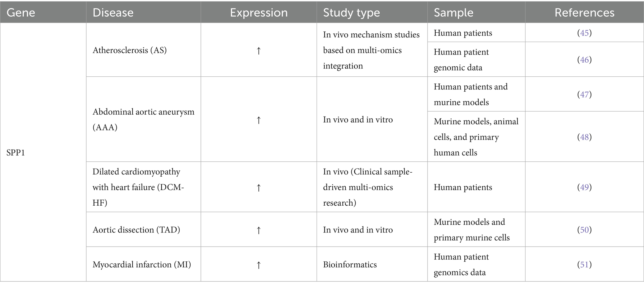The width and height of the screenshot is (644, 287).
Task: Click the Gene column header
Action: pos(21,13)
